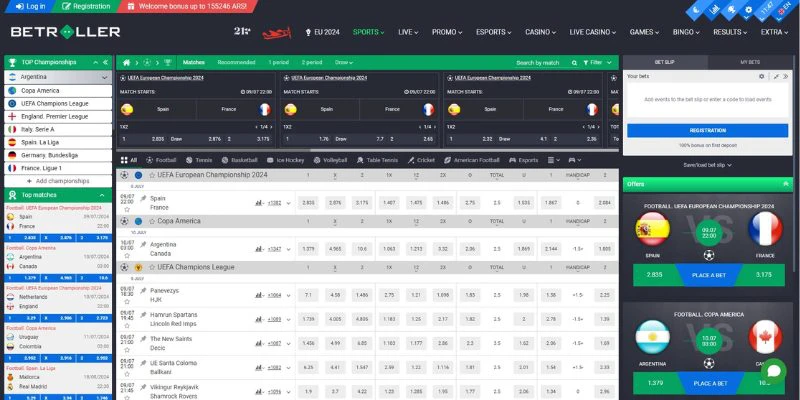Switch to the MY BETS tab

750,62
